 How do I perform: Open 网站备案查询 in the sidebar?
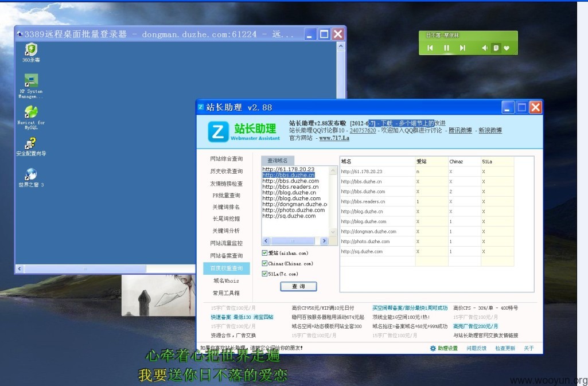[227, 256]
